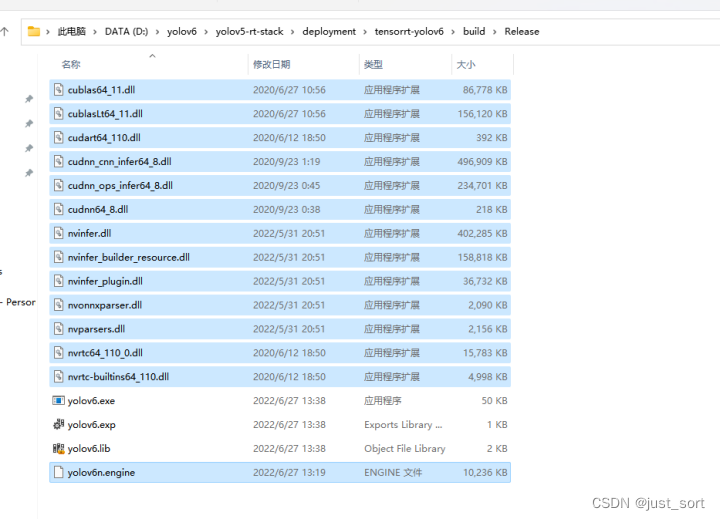Select the cudnn64_8.dll file icon
This screenshot has width=720, height=520.
pos(58,209)
